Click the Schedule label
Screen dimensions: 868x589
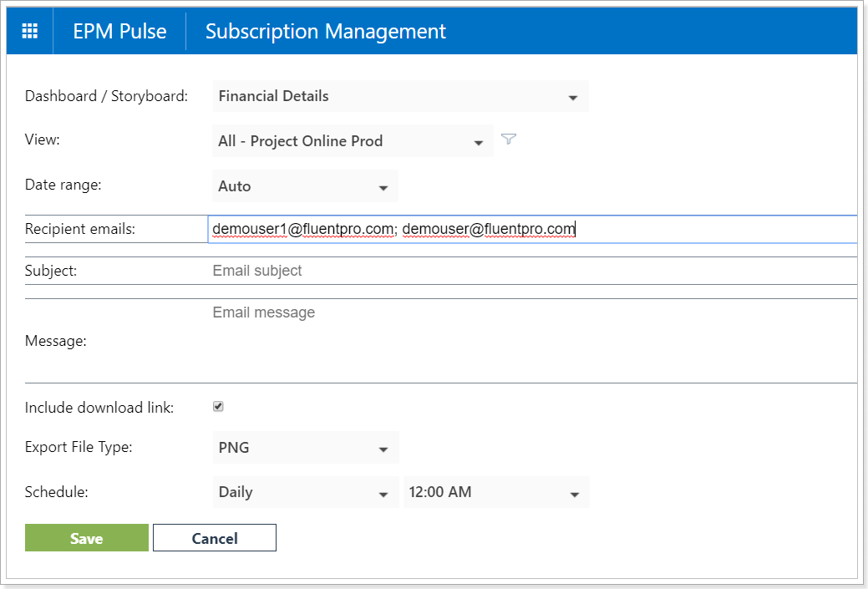[x=57, y=492]
